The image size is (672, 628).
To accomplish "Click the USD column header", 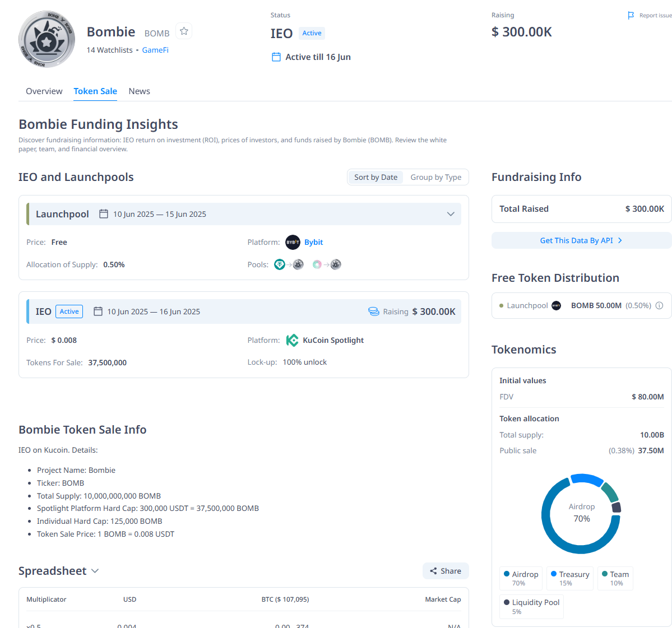I will coord(130,599).
